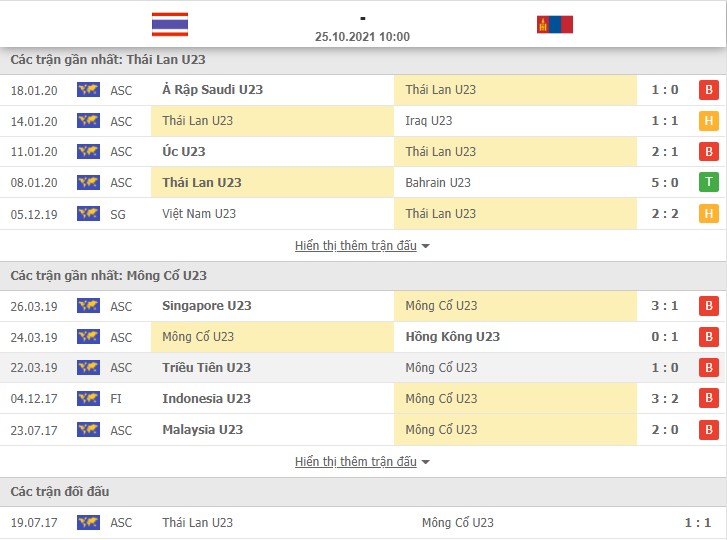The height and width of the screenshot is (540, 727).
Task: Open Hồng Kông U23 team link
Action: [453, 337]
